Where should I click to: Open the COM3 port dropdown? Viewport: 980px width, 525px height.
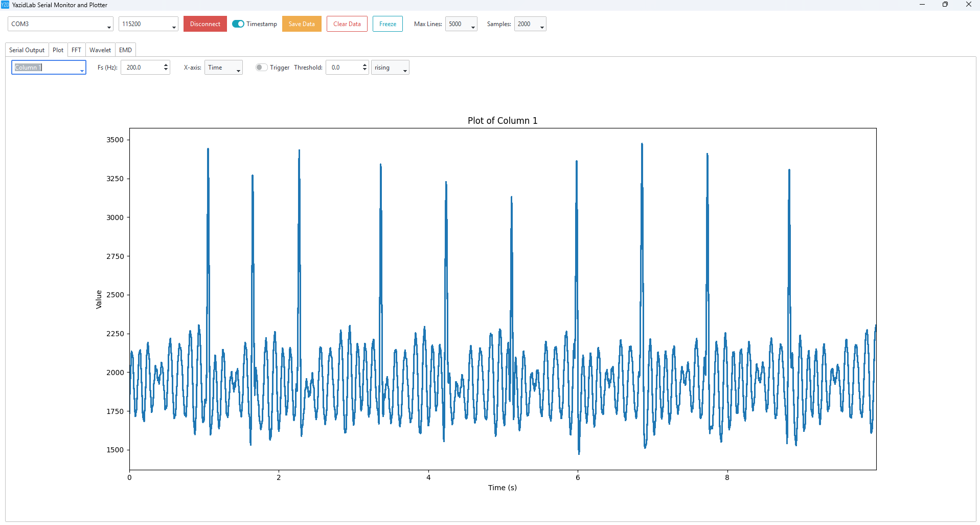coord(60,24)
